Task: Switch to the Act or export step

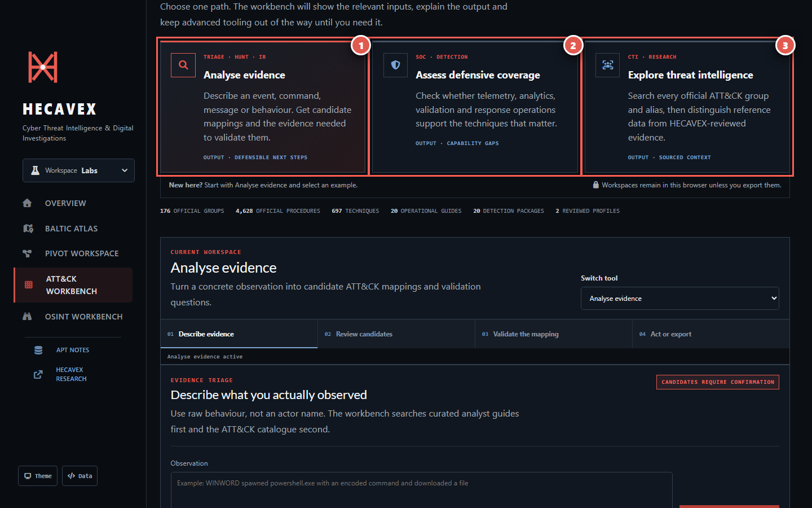Action: (x=711, y=334)
